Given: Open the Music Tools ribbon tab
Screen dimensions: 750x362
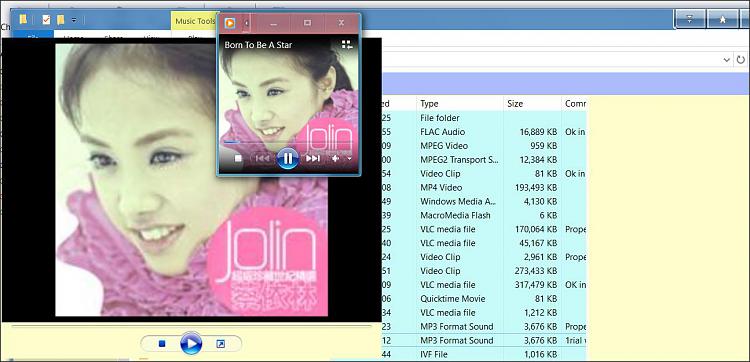Looking at the screenshot, I should [x=195, y=21].
